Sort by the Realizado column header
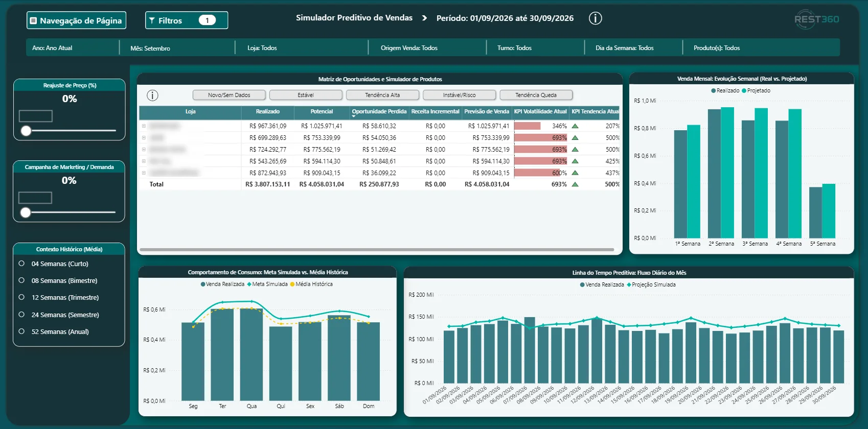The width and height of the screenshot is (868, 429). (x=268, y=111)
